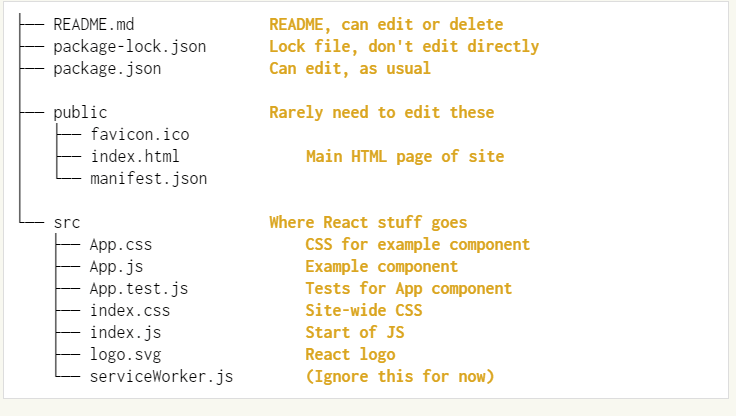Screen dimensions: 736x416
Task: Select the comment 'Site-wide CSS'
Action: pos(364,310)
